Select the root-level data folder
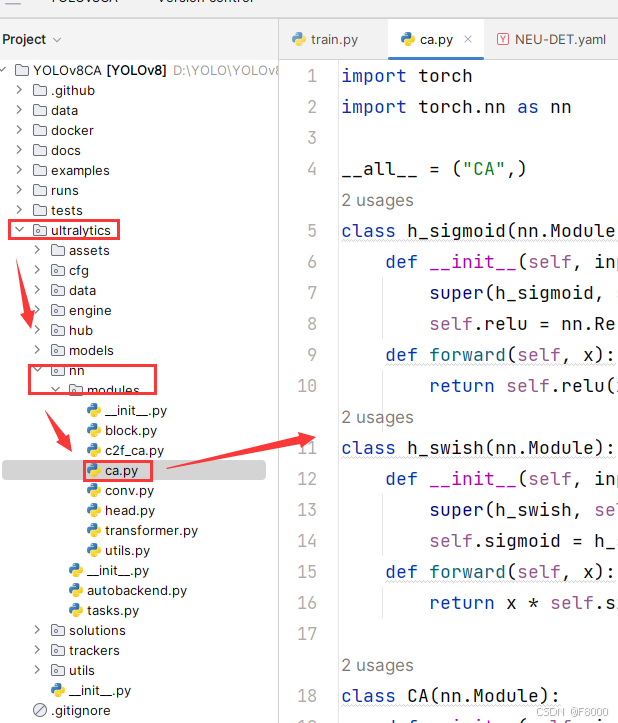 point(65,111)
